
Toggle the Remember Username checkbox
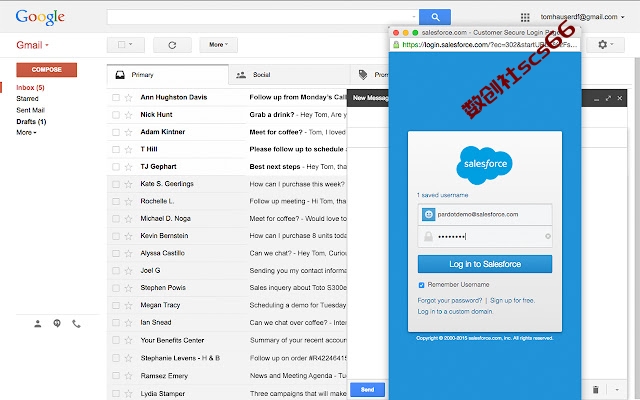[x=421, y=285]
